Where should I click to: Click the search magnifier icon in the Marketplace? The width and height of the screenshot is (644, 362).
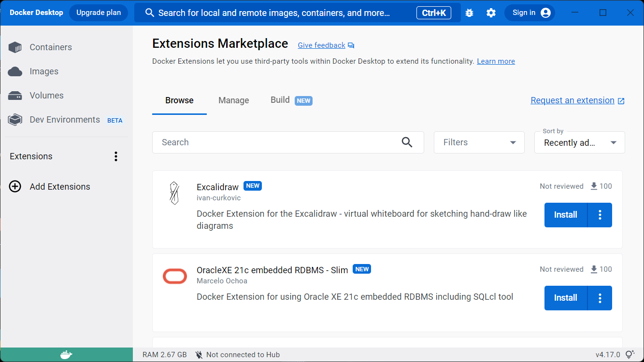coord(407,142)
